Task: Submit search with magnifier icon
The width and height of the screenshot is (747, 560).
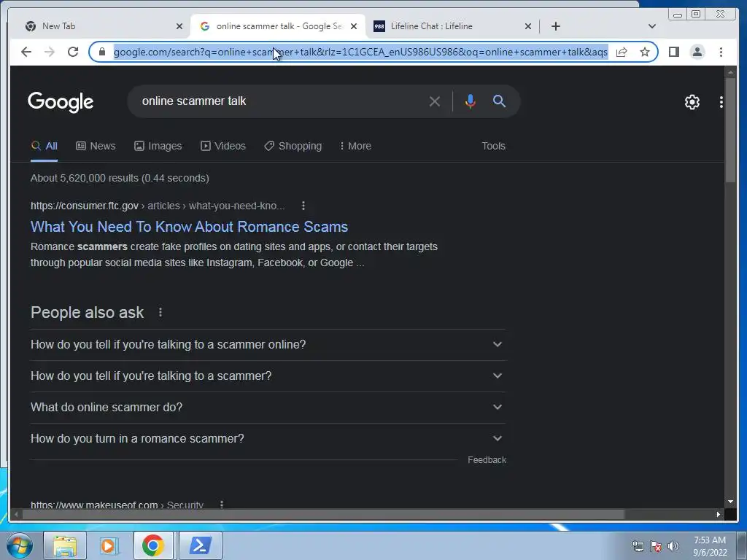Action: pyautogui.click(x=499, y=101)
